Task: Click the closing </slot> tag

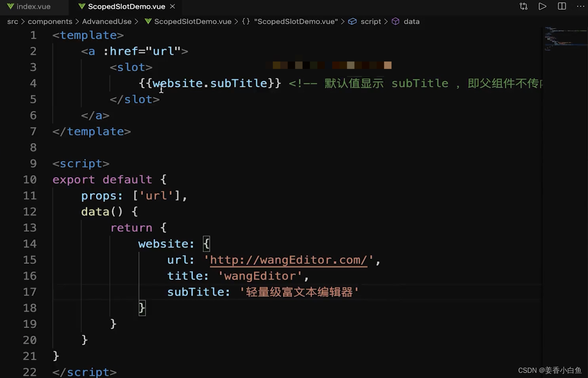Action: point(135,99)
